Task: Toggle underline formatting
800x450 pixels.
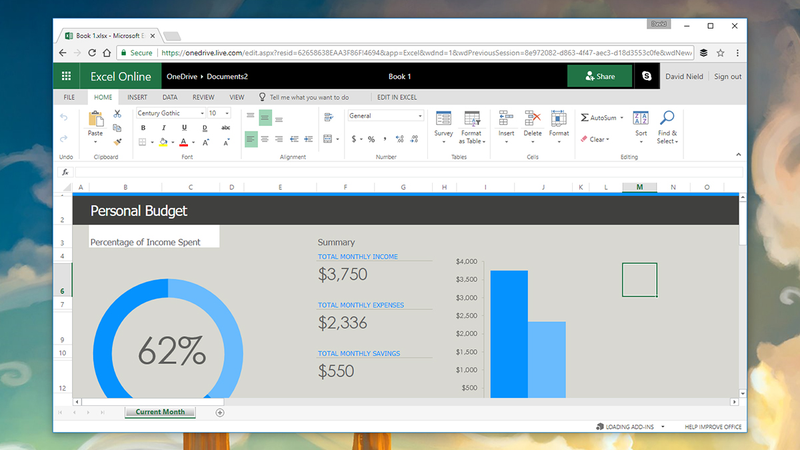Action: point(184,128)
